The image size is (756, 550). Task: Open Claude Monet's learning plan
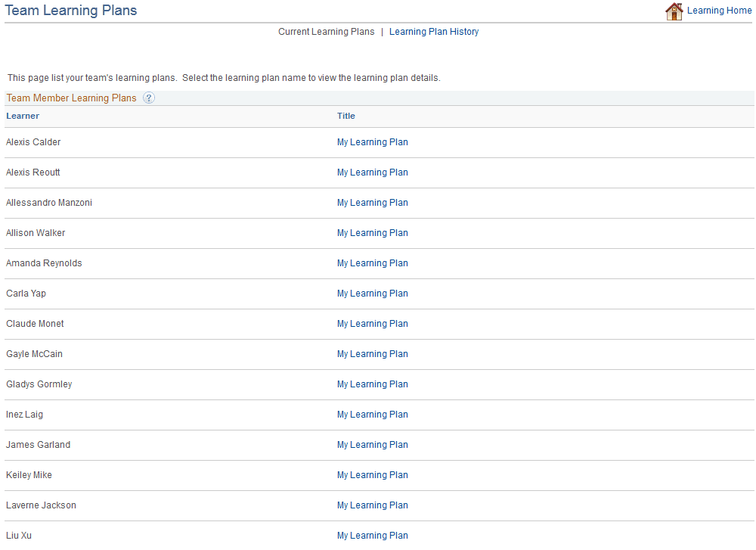372,323
